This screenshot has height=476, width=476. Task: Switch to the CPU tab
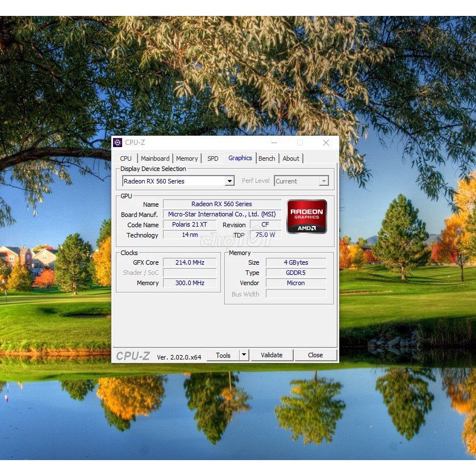click(126, 158)
